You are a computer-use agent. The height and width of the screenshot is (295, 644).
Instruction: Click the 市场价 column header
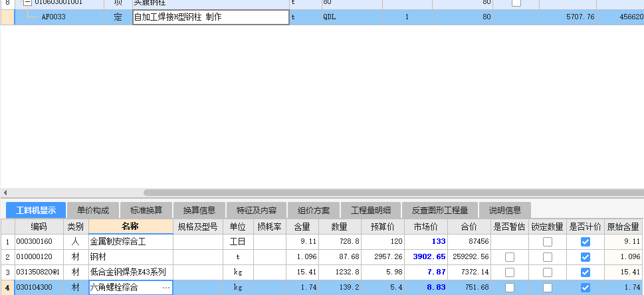[426, 227]
